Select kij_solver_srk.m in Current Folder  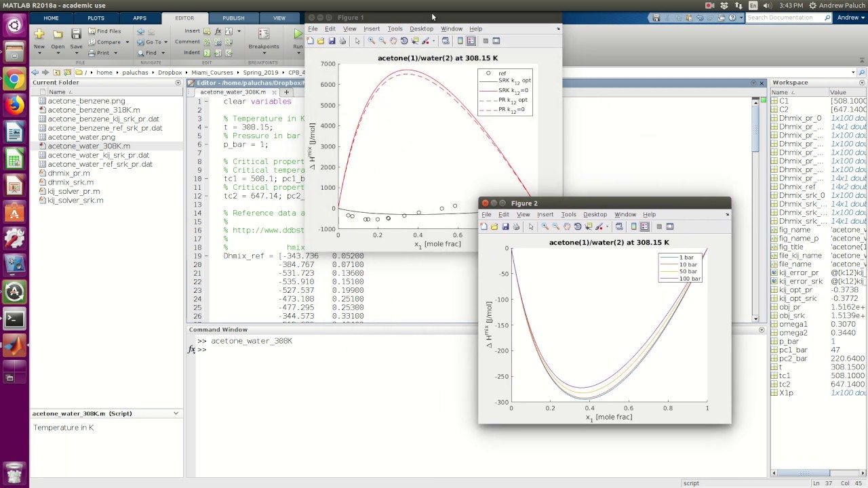[75, 201]
